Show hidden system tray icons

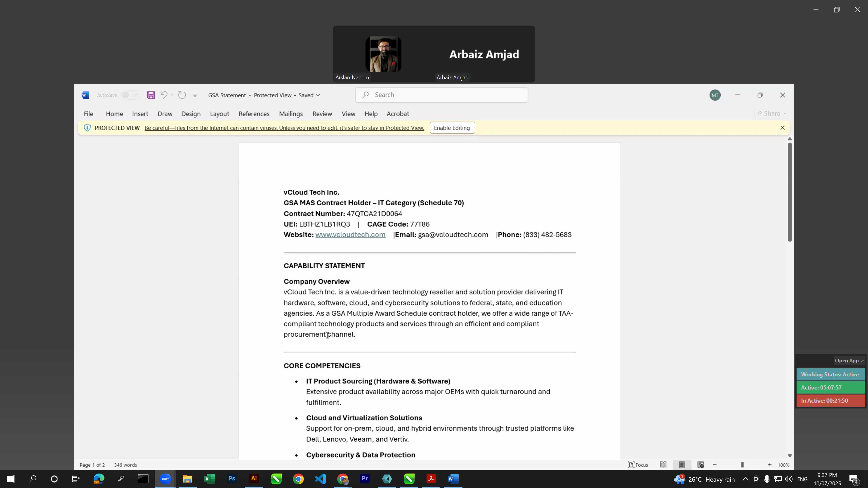(745, 479)
